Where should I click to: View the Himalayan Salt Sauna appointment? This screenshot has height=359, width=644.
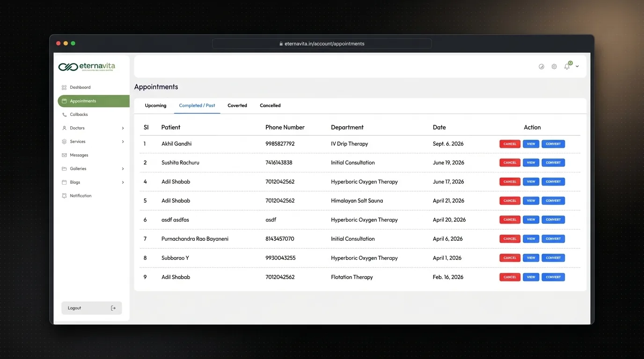(531, 201)
